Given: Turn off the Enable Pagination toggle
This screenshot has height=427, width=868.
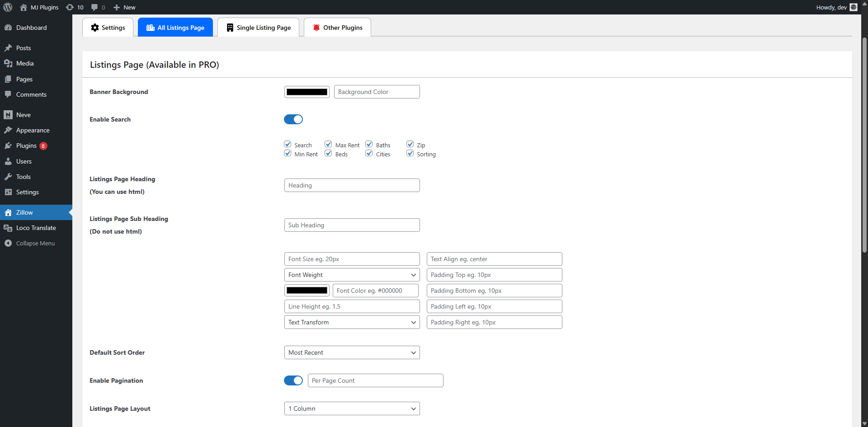Looking at the screenshot, I should point(293,380).
